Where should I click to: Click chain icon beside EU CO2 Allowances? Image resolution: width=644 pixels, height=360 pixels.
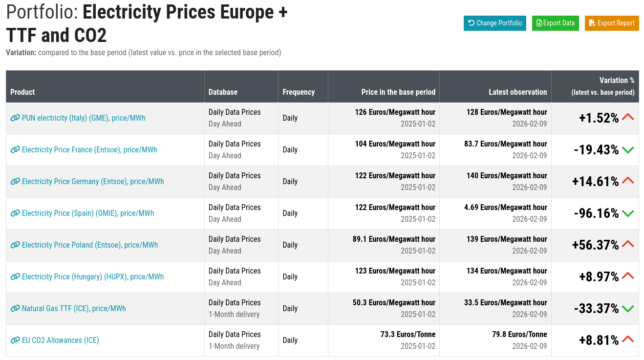(x=15, y=340)
